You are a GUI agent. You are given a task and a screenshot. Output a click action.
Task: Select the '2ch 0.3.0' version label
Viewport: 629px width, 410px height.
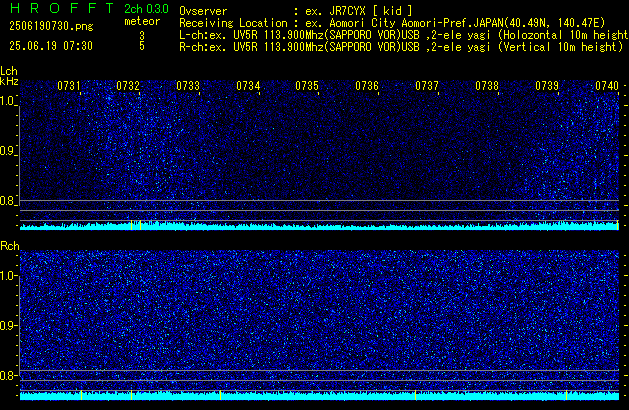146,9
